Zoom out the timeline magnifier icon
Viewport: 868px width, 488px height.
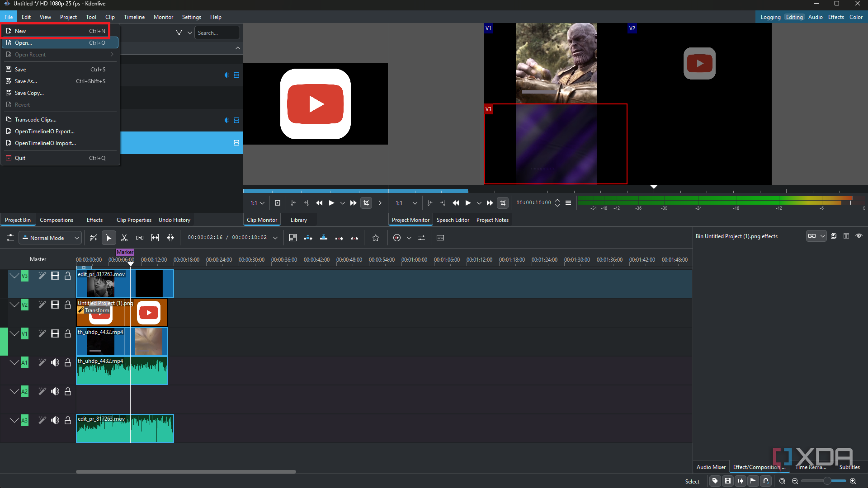coord(795,481)
